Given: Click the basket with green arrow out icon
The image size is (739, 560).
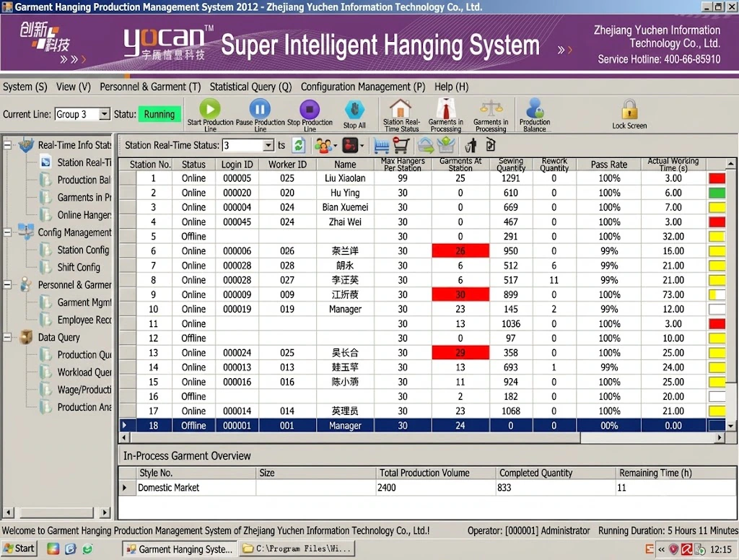Looking at the screenshot, I should point(426,146).
